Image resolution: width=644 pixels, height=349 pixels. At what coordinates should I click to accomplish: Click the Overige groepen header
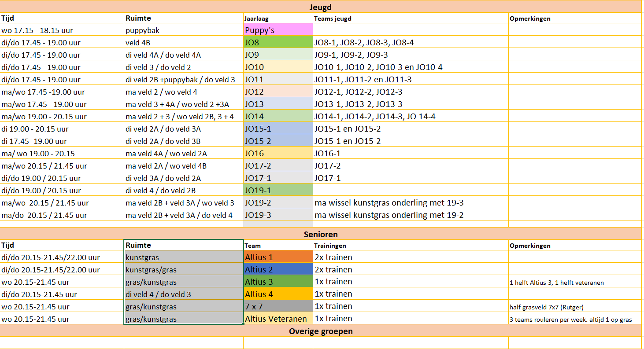pos(321,331)
